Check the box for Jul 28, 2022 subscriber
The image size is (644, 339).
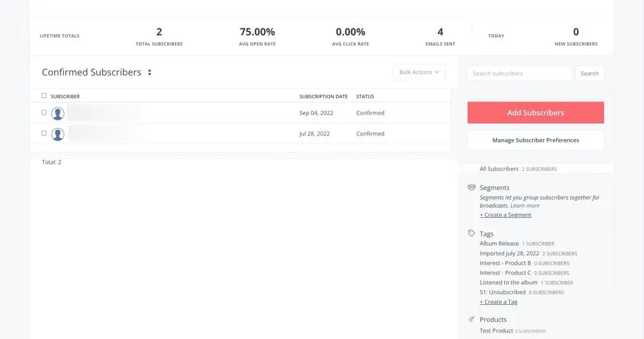[44, 133]
